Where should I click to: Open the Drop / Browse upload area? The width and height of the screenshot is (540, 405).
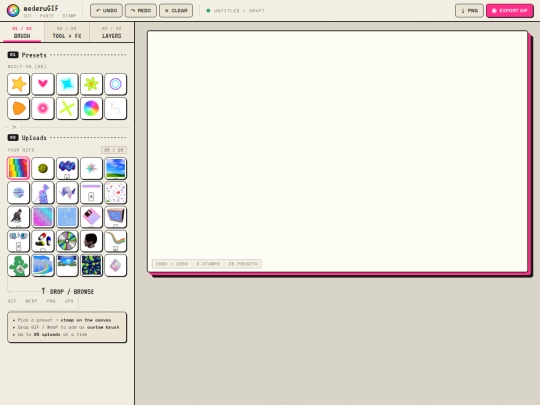pos(68,291)
